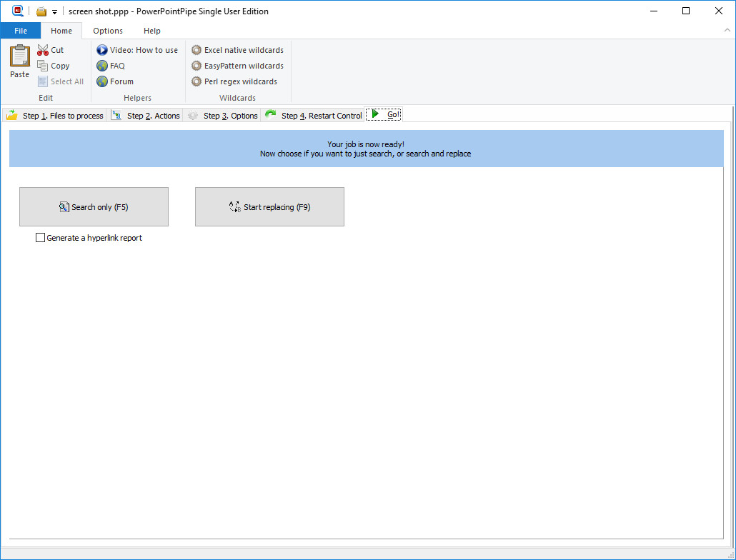Screen dimensions: 736x560
Task: Click the Paste clipboard icon
Action: click(19, 56)
